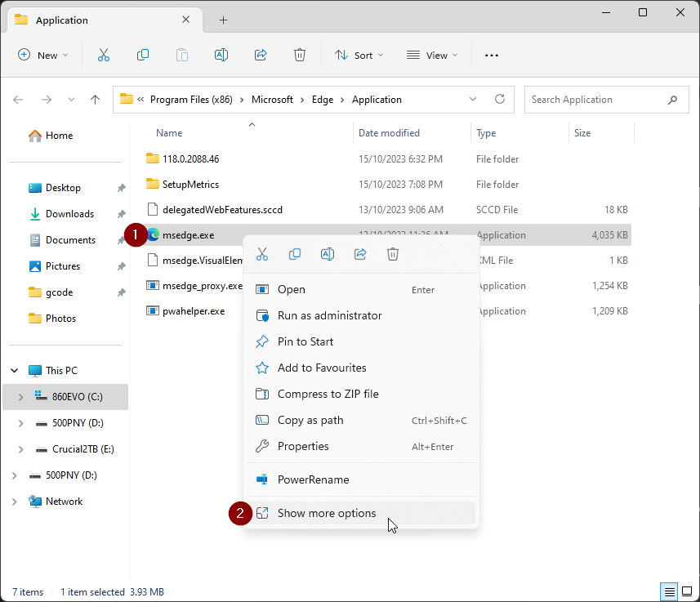Select Open in the context menu

[x=361, y=289]
